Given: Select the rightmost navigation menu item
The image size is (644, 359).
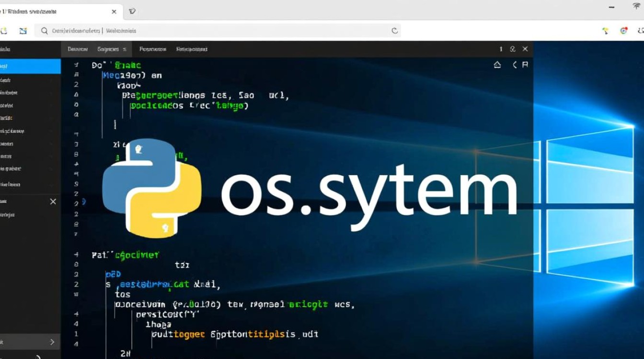Looking at the screenshot, I should coord(191,49).
